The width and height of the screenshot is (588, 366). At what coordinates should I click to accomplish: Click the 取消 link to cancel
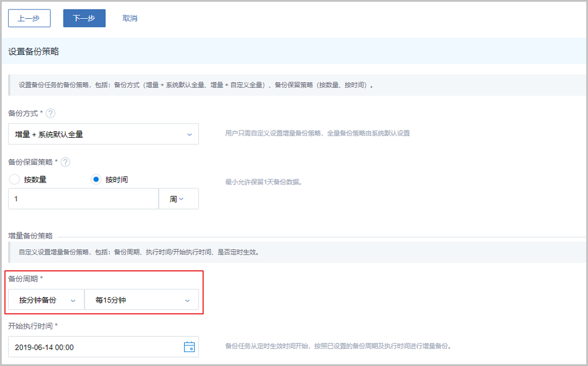tap(130, 18)
